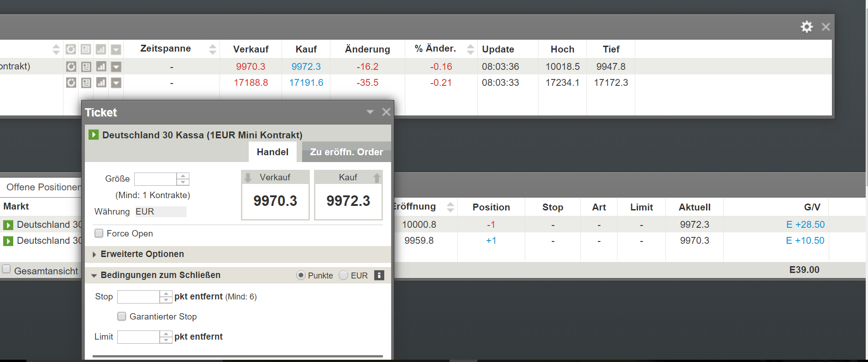Click the green arrow beside the ticket title

coord(94,135)
